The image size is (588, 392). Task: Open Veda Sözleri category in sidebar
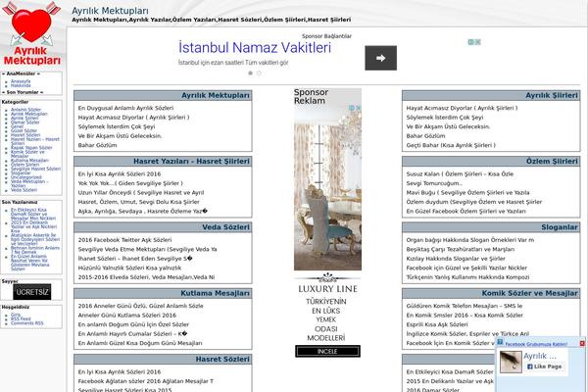[24, 190]
